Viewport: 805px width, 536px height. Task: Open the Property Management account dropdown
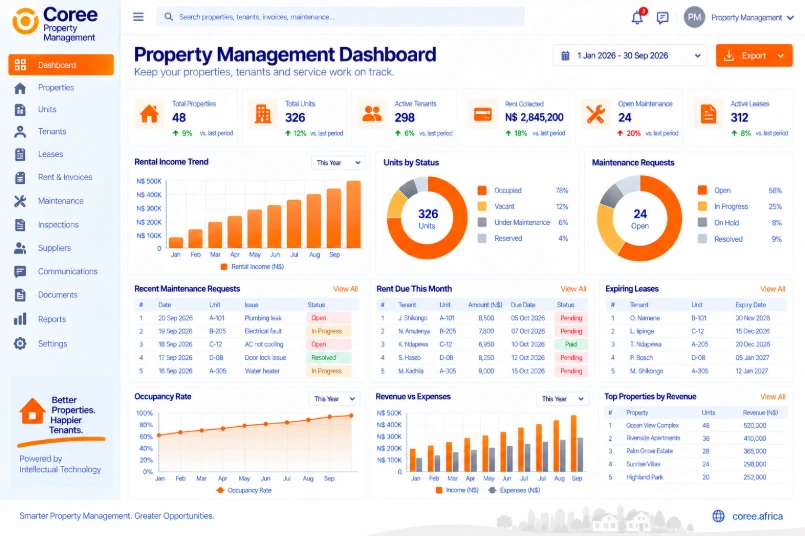pos(753,17)
